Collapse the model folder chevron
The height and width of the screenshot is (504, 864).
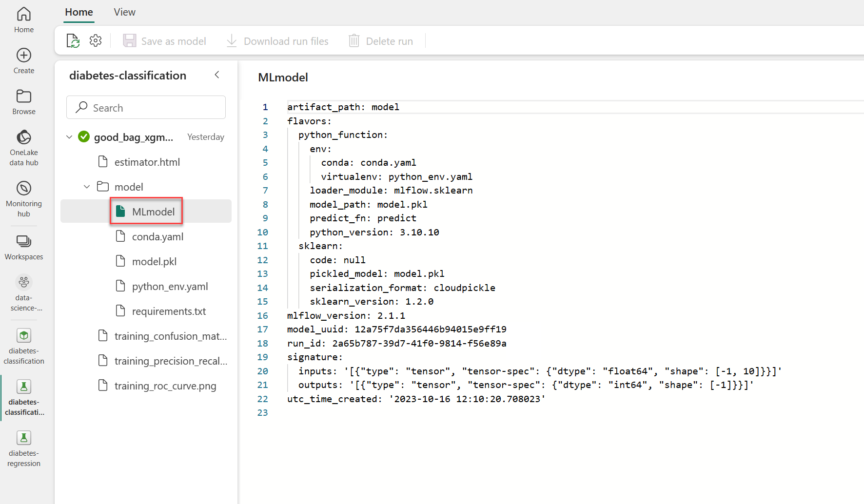click(x=87, y=187)
